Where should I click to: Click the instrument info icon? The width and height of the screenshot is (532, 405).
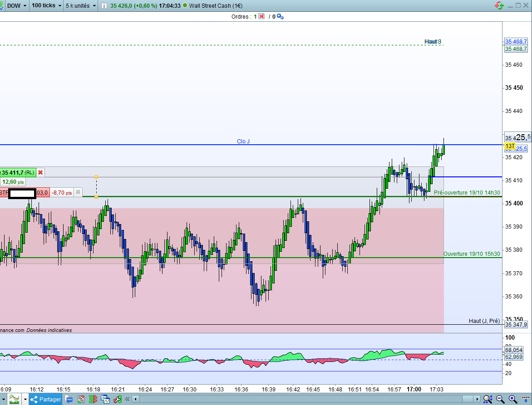(x=104, y=6)
